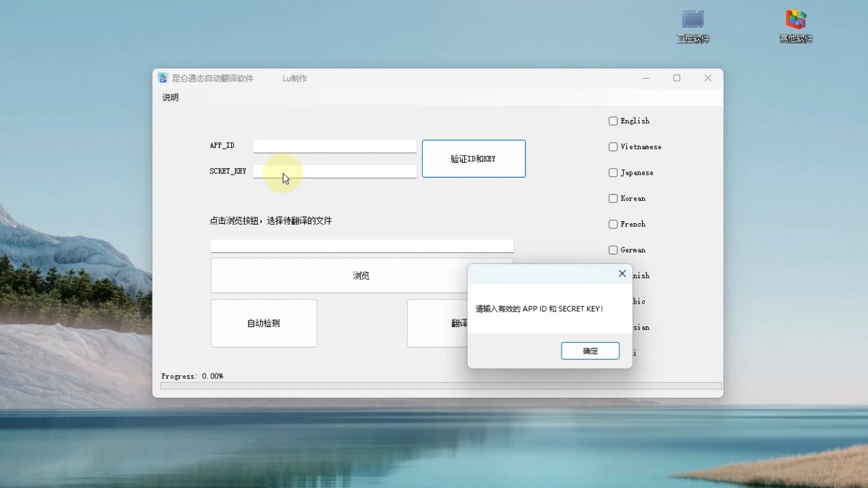Click the "Progress: 0.00%" status text

192,376
